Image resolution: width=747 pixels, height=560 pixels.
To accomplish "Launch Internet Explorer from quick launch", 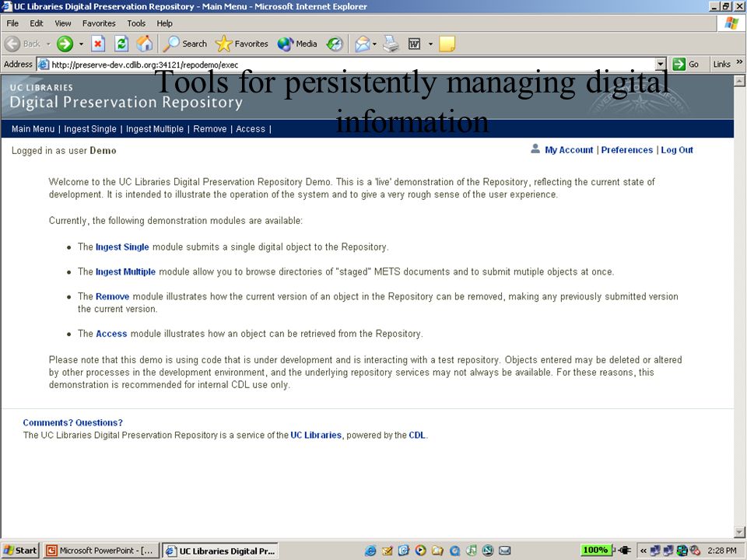I will [370, 551].
